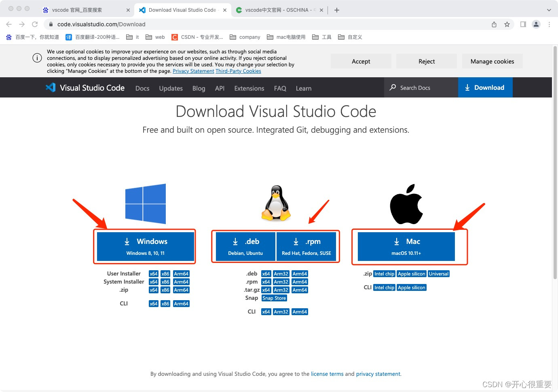The height and width of the screenshot is (392, 558).
Task: Click Manage cookies button
Action: [492, 61]
